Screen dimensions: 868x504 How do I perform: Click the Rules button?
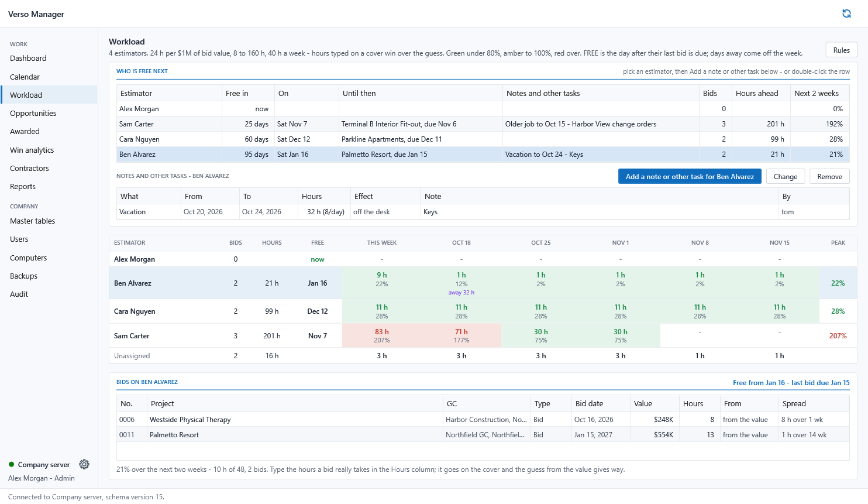tap(841, 50)
